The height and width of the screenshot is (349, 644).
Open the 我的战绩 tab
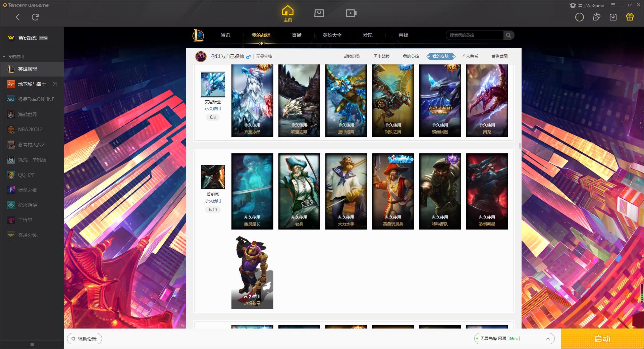point(261,35)
